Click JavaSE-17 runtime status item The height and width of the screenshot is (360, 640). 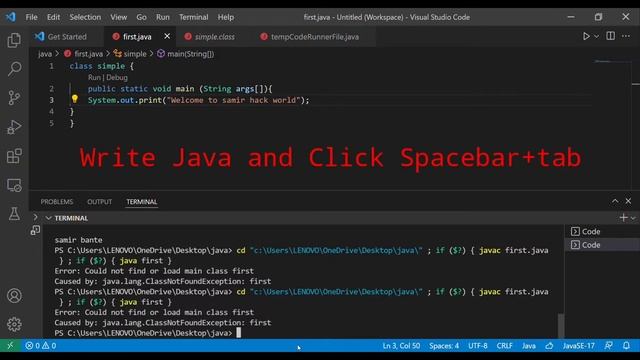tap(578, 346)
